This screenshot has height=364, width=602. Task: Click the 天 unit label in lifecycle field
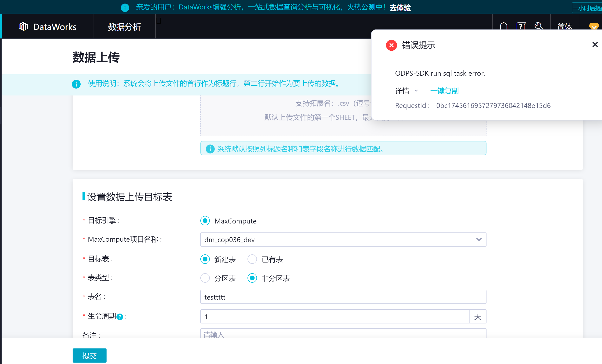(478, 317)
